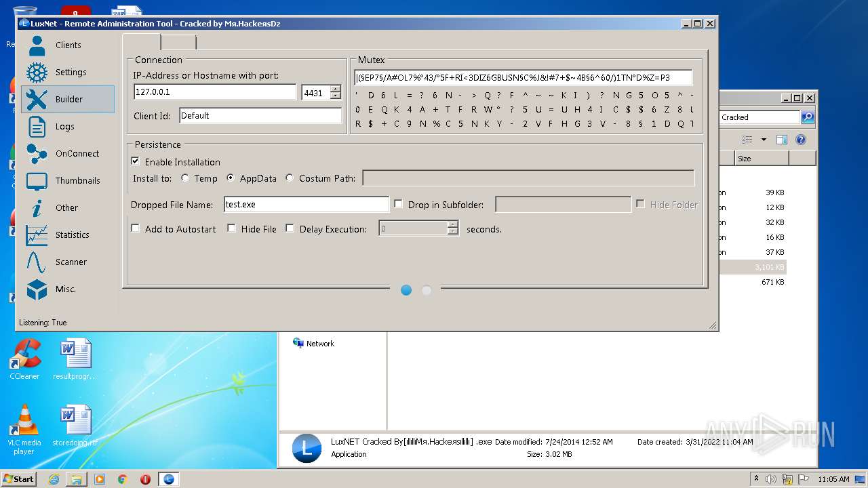Go to first builder page dot
868x488 pixels.
point(406,290)
